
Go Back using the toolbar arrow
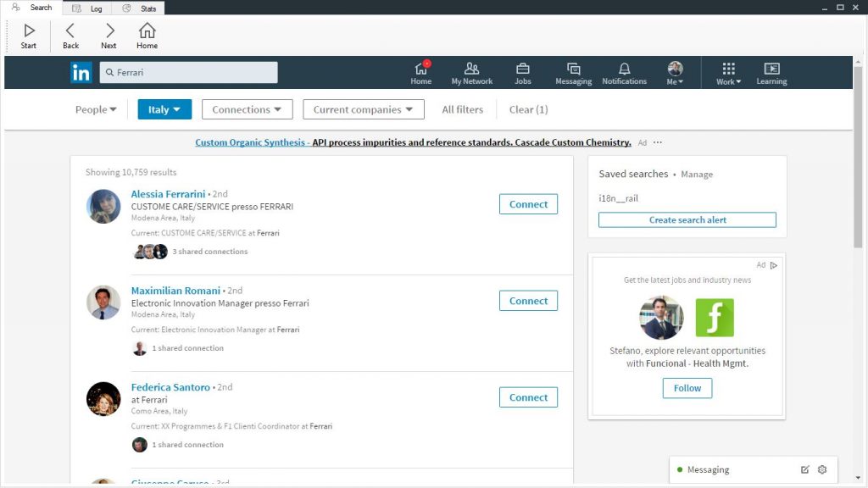tap(70, 31)
